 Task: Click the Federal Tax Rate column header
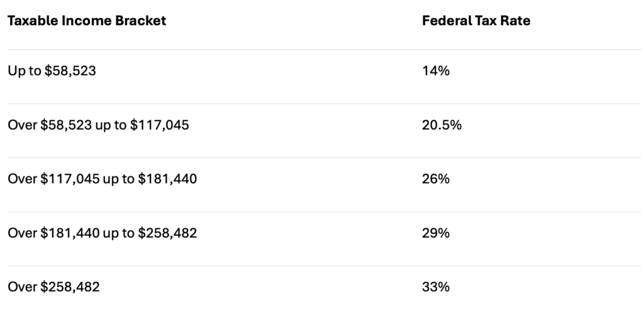click(476, 21)
